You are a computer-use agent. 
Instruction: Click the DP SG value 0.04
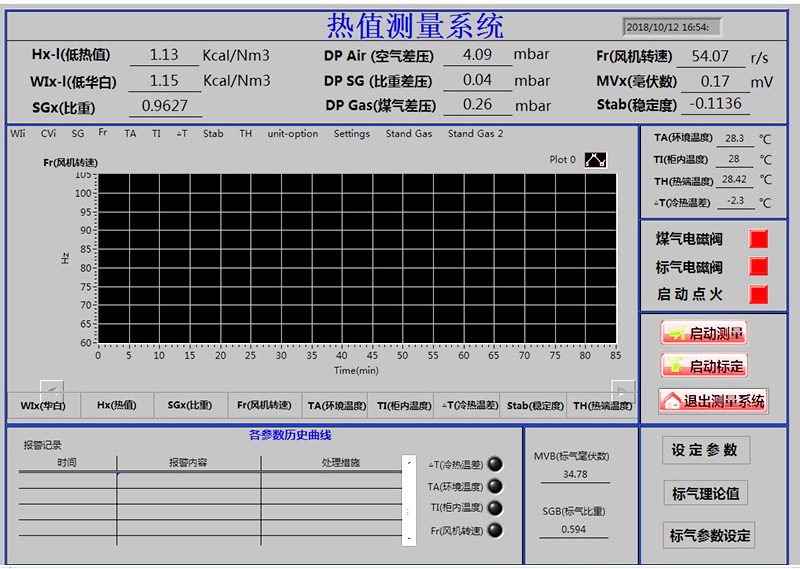pos(478,80)
